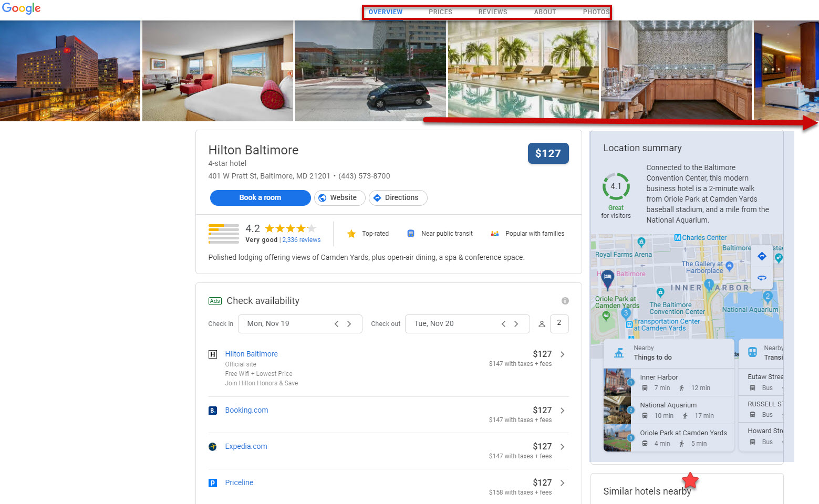This screenshot has width=819, height=504.
Task: Click the Nearby Transit bus icon
Action: pos(752,352)
